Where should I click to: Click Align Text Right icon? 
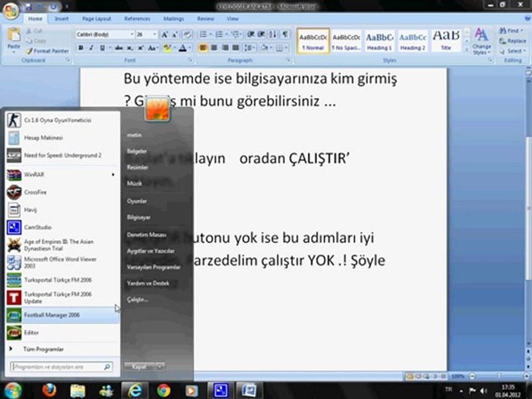[224, 48]
